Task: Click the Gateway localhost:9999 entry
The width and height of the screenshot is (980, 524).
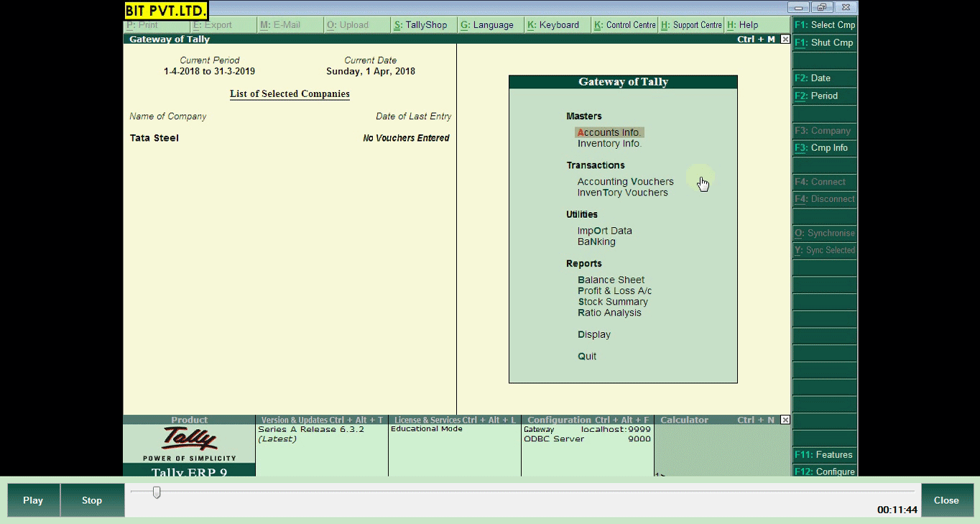Action: tap(587, 429)
